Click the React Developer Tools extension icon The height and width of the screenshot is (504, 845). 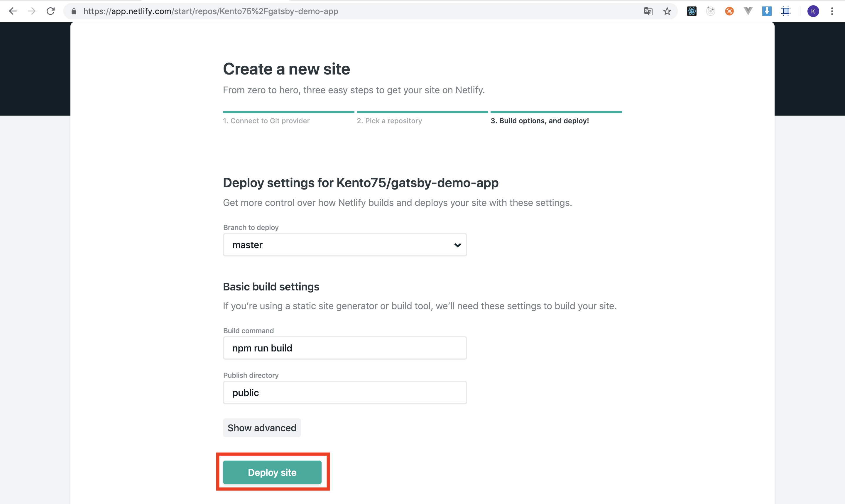pyautogui.click(x=692, y=11)
